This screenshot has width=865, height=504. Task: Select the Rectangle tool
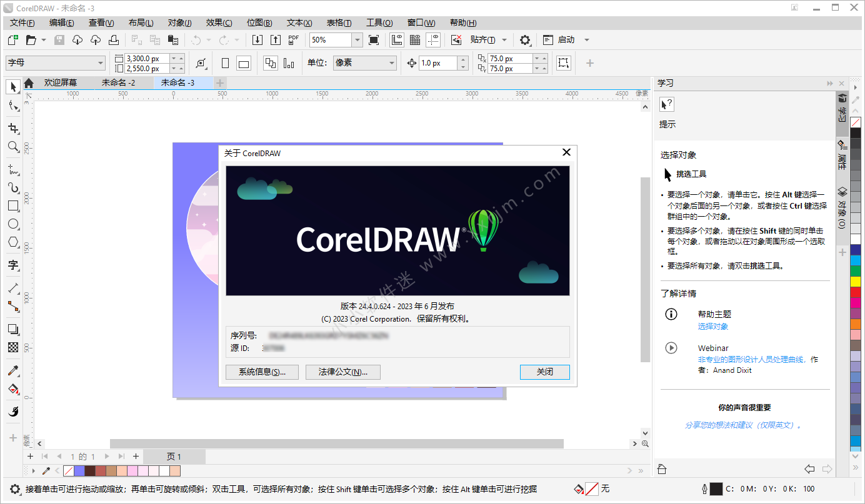coord(13,205)
